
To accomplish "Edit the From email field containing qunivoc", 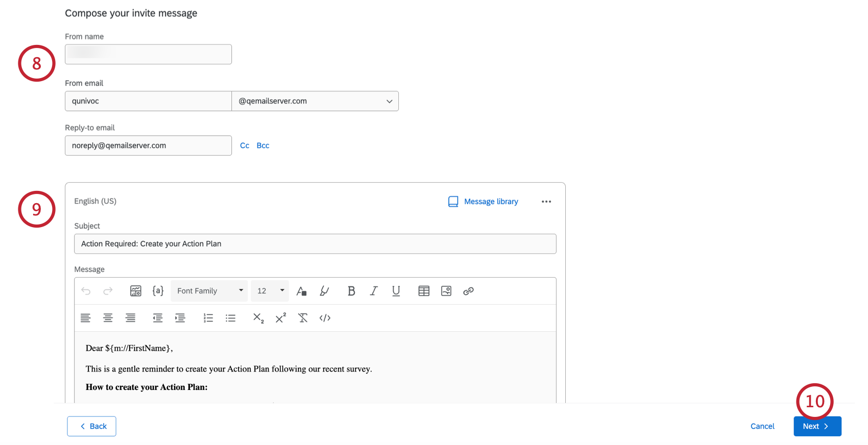I will pos(149,101).
